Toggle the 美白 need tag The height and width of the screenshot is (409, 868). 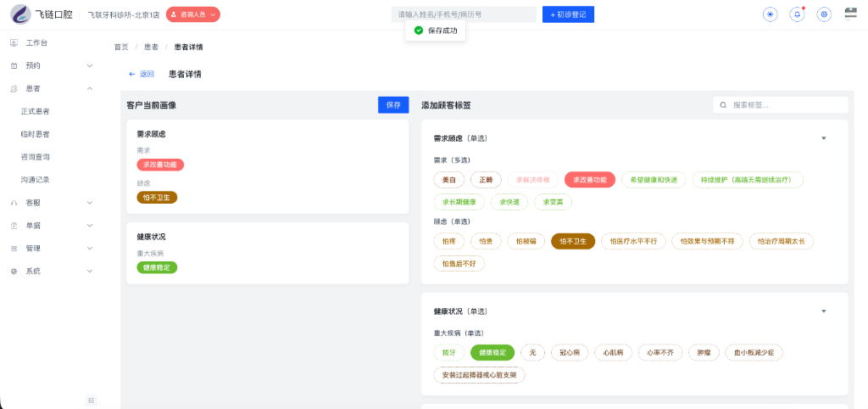point(449,180)
